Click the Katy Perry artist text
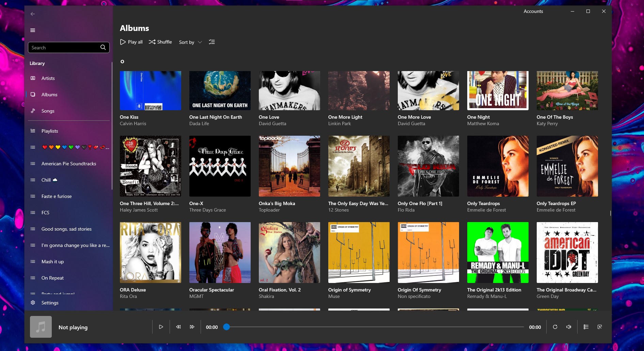644x351 pixels. tap(547, 123)
